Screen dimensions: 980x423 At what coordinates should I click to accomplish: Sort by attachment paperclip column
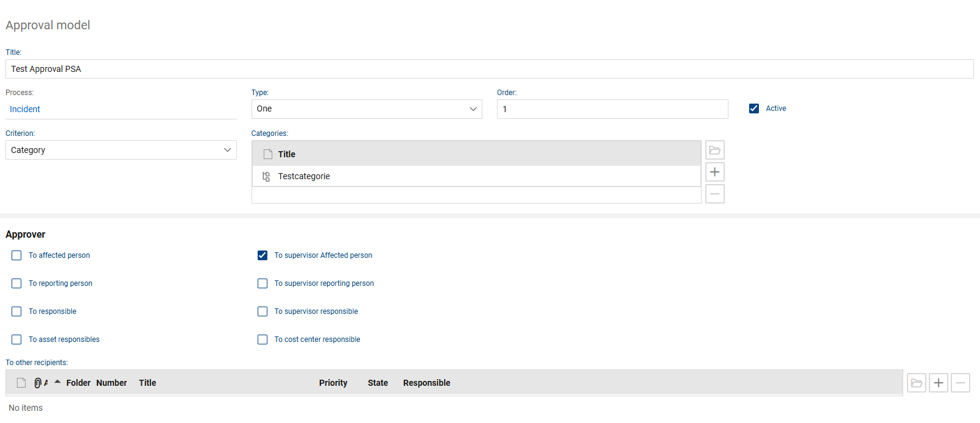(38, 383)
